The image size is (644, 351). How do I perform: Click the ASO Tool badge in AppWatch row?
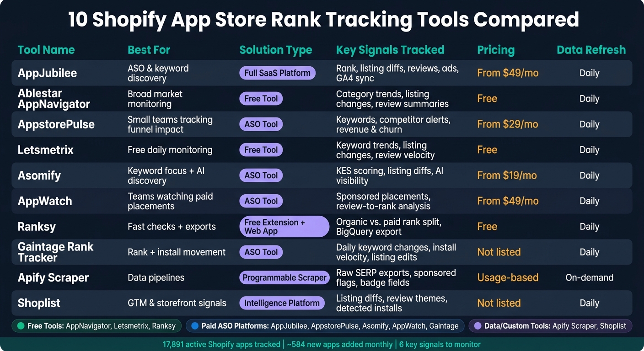[261, 201]
